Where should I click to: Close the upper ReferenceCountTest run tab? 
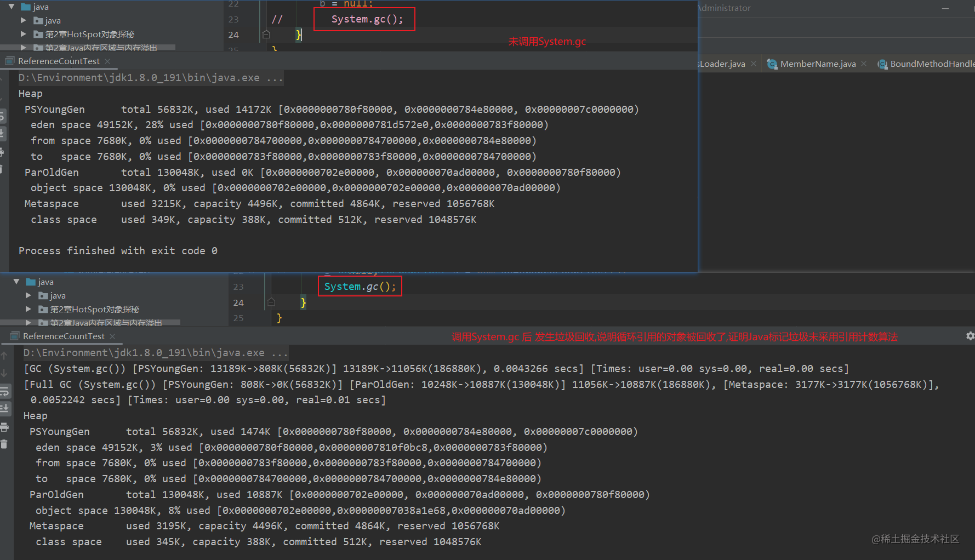click(x=107, y=61)
